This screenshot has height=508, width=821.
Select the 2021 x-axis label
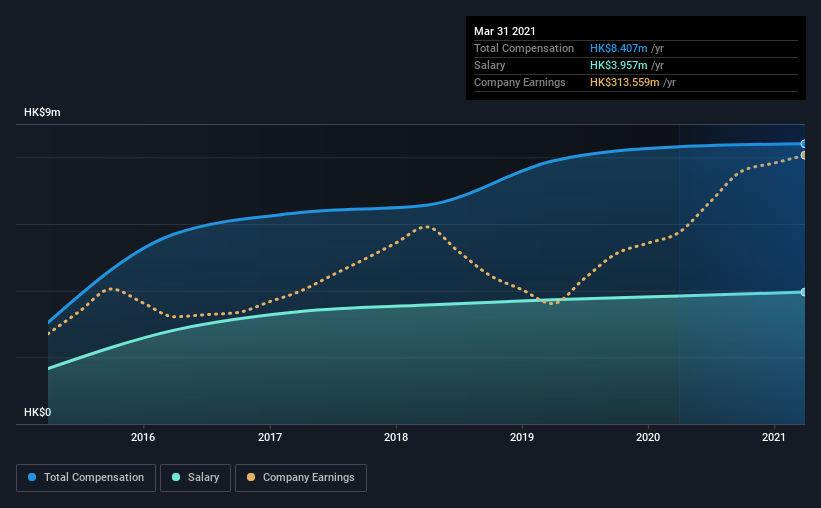pos(774,437)
